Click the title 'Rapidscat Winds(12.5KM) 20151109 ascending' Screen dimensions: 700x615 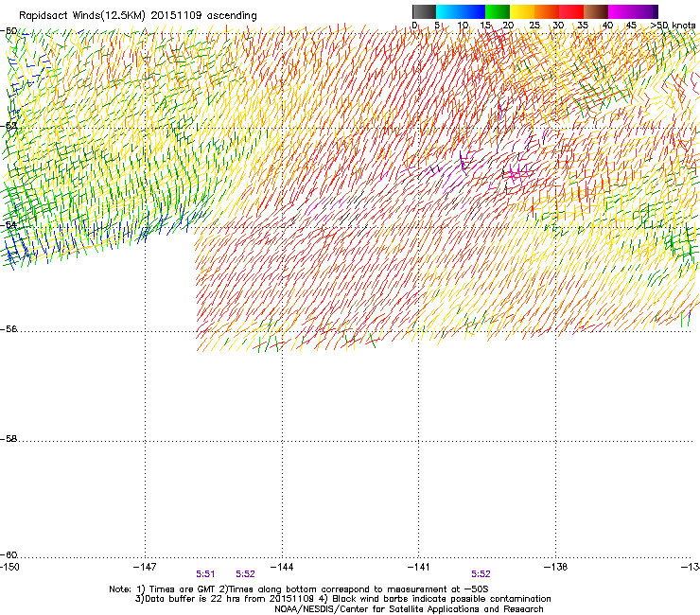pos(138,16)
